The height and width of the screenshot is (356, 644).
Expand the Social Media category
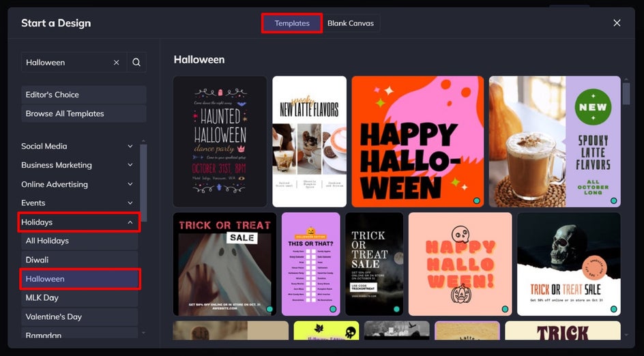coord(78,146)
